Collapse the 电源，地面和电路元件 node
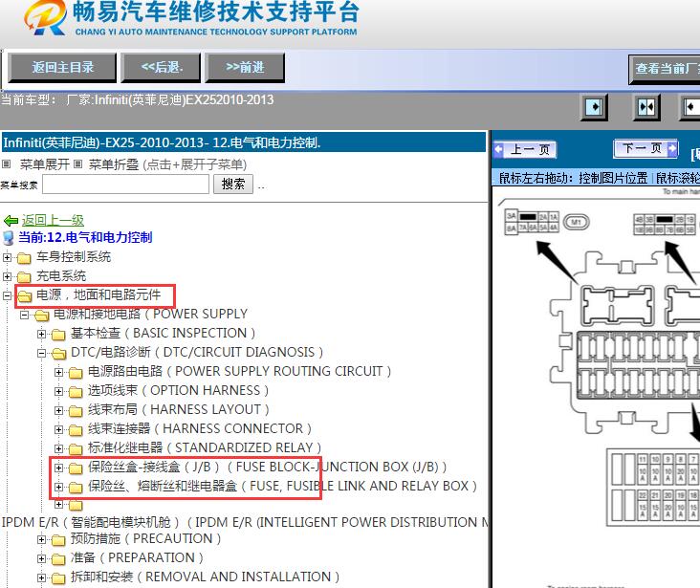This screenshot has width=700, height=588. point(7,295)
